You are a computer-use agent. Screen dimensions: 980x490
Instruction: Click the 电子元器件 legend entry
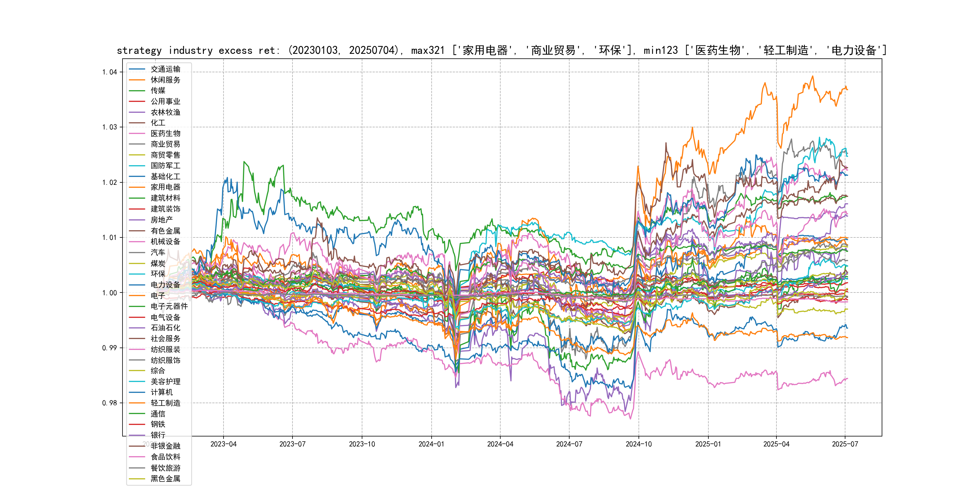click(x=169, y=306)
